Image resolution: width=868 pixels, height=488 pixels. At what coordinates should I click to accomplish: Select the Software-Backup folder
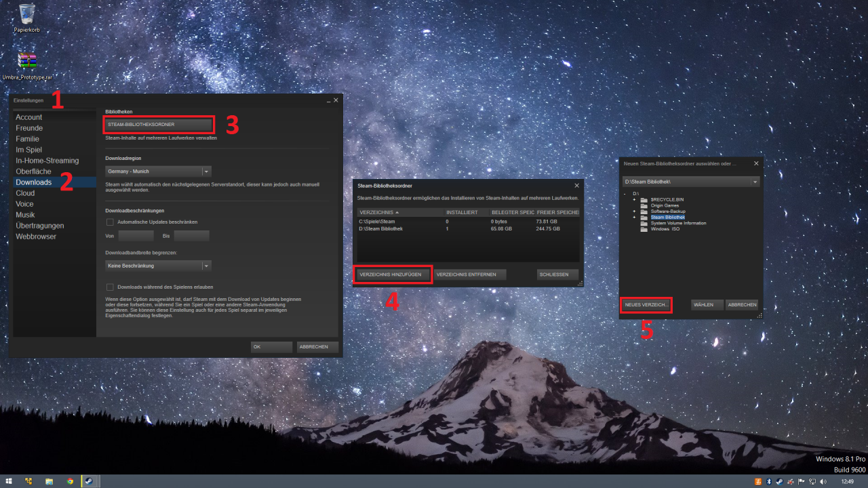click(668, 211)
